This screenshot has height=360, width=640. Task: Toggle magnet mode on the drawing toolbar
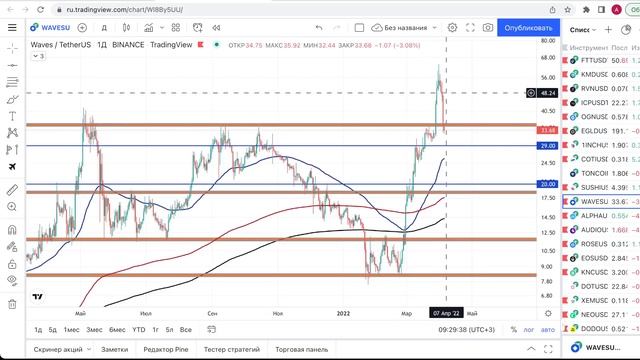12,230
